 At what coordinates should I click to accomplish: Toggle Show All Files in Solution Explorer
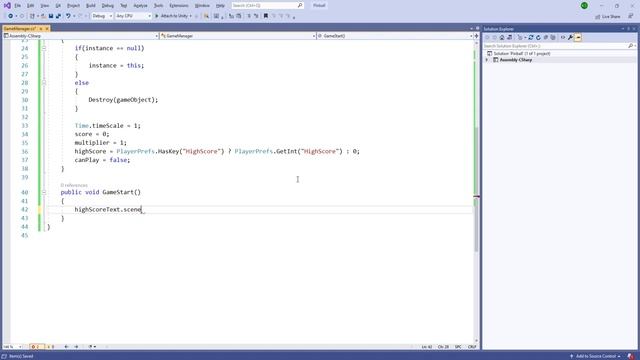tap(553, 38)
